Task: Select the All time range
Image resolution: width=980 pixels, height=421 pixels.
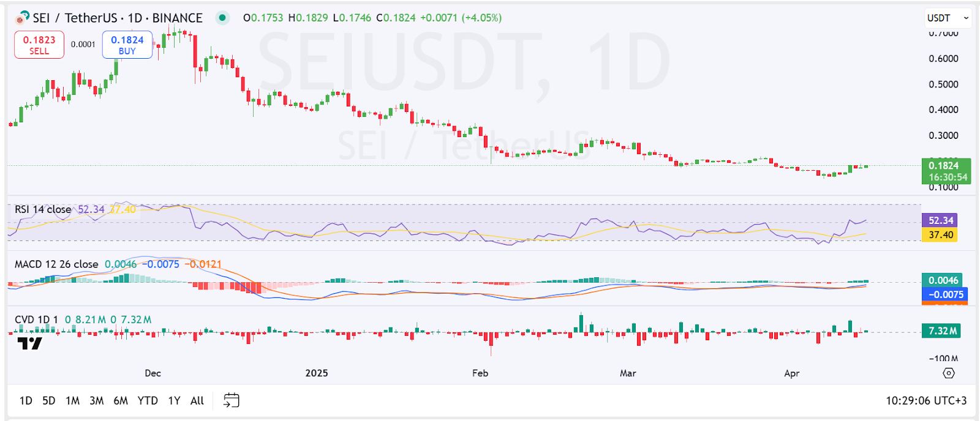Action: 197,400
